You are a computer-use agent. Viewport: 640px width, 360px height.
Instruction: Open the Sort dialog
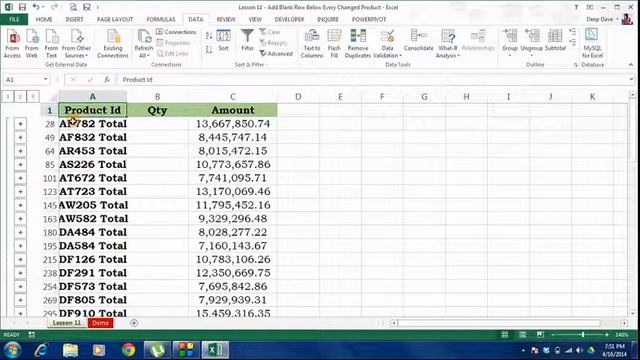point(223,40)
